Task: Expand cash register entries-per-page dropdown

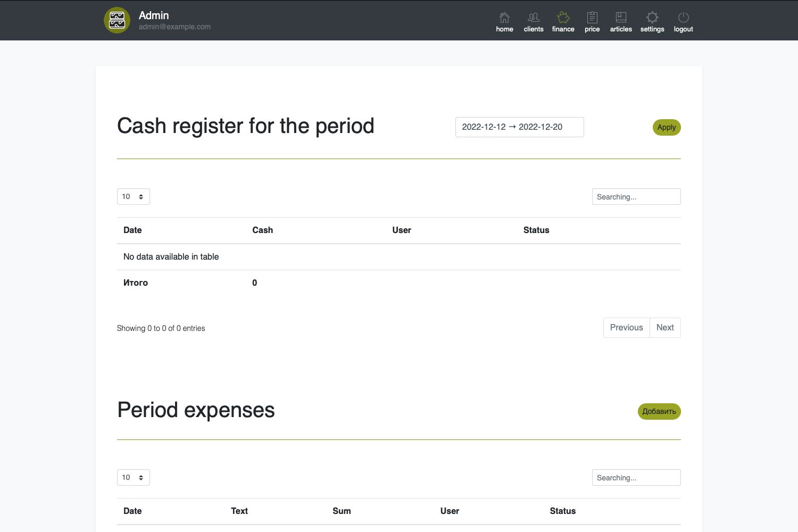Action: [133, 197]
